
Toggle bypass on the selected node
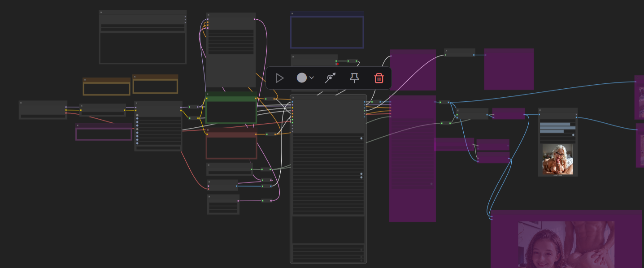(x=330, y=78)
